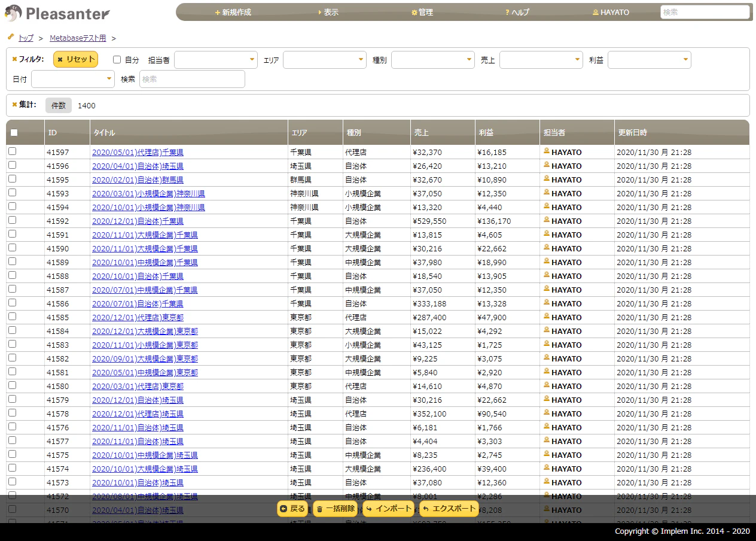Sort by the 利益 column header
This screenshot has width=756, height=541.
507,132
